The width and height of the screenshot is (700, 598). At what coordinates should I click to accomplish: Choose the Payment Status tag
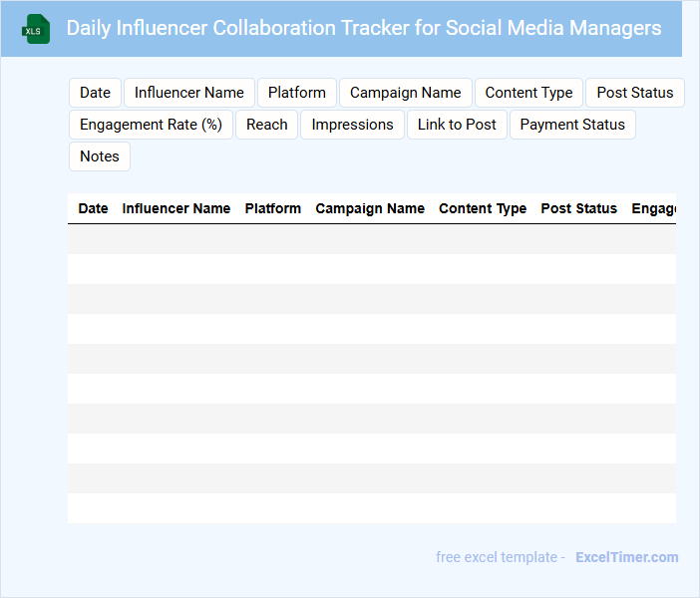click(x=572, y=125)
